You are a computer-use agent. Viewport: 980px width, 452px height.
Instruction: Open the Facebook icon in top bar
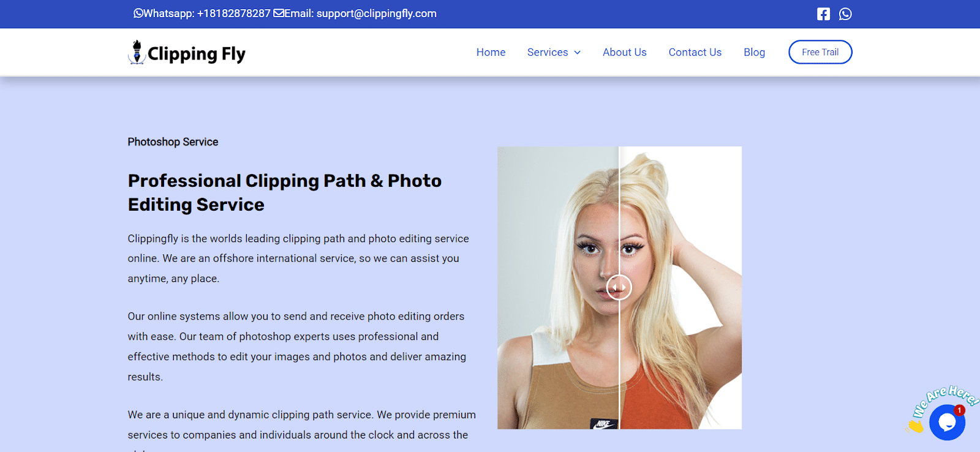tap(823, 14)
